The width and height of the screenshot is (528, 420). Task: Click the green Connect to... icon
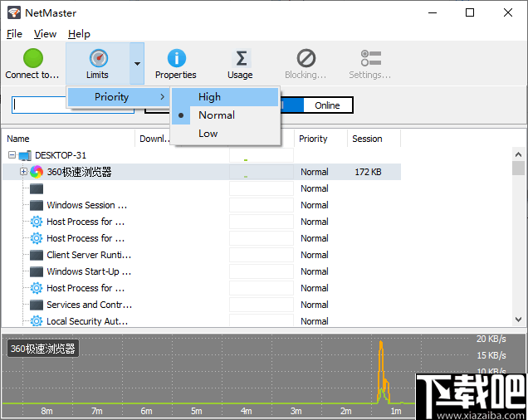tap(33, 58)
